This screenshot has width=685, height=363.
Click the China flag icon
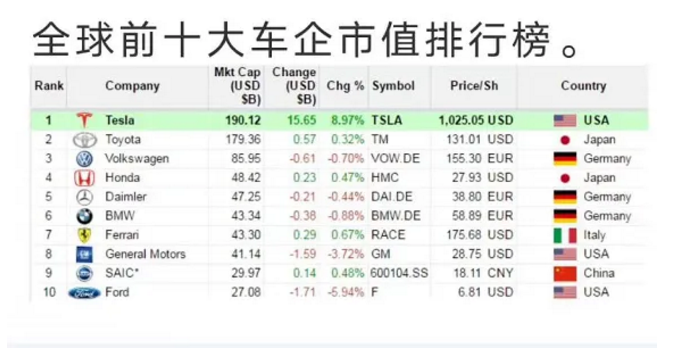coord(565,274)
